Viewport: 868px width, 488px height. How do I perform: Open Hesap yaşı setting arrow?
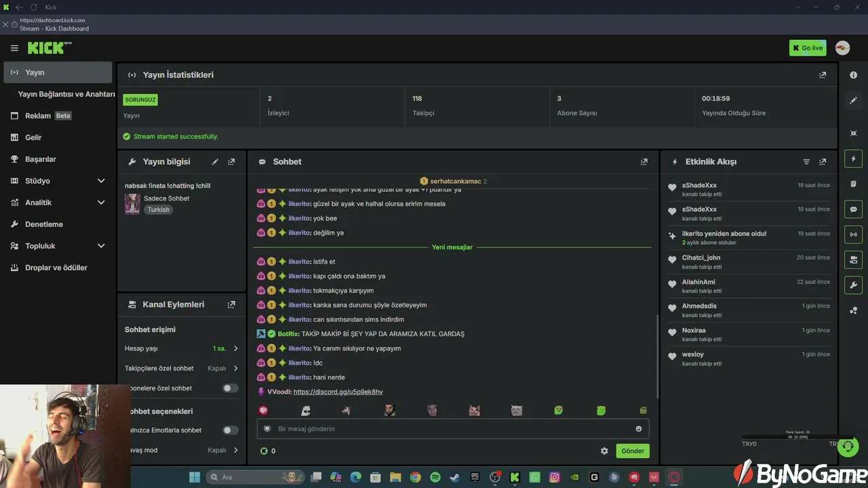click(236, 348)
